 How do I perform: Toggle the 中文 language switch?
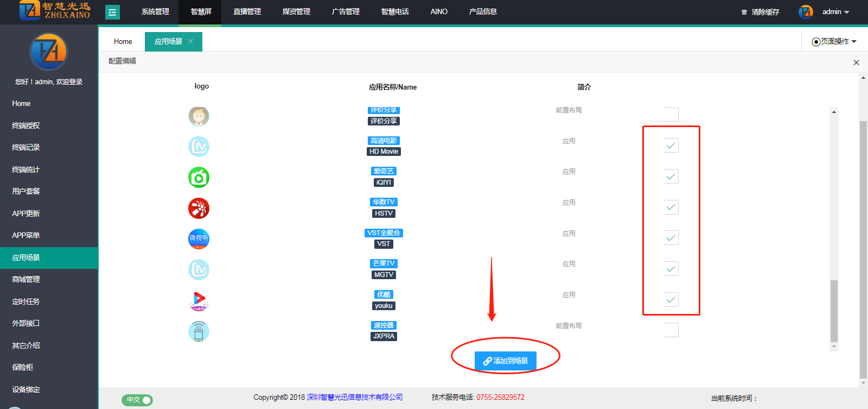[x=137, y=400]
